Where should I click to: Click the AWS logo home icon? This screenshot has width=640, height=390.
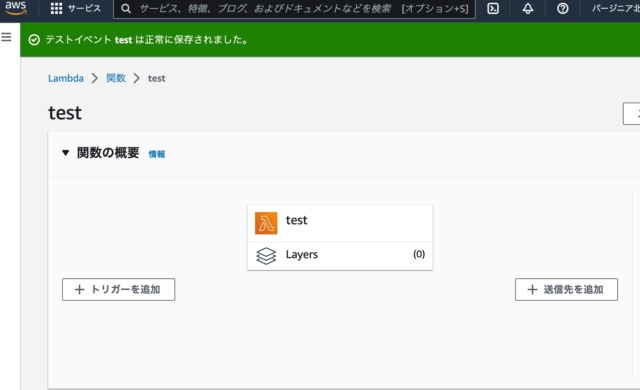[x=16, y=8]
